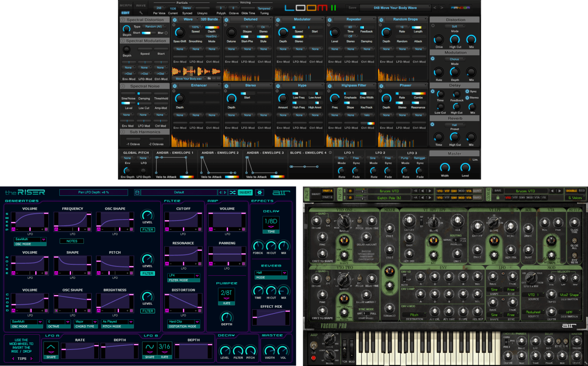
Task: Click the NOTES button under Frequency in Riser
Action: (72, 241)
